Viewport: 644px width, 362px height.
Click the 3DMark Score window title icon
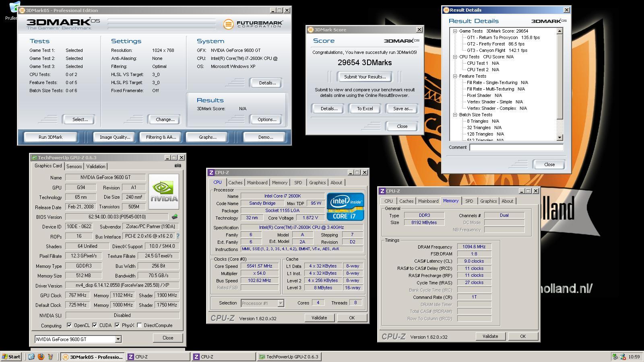(x=310, y=30)
